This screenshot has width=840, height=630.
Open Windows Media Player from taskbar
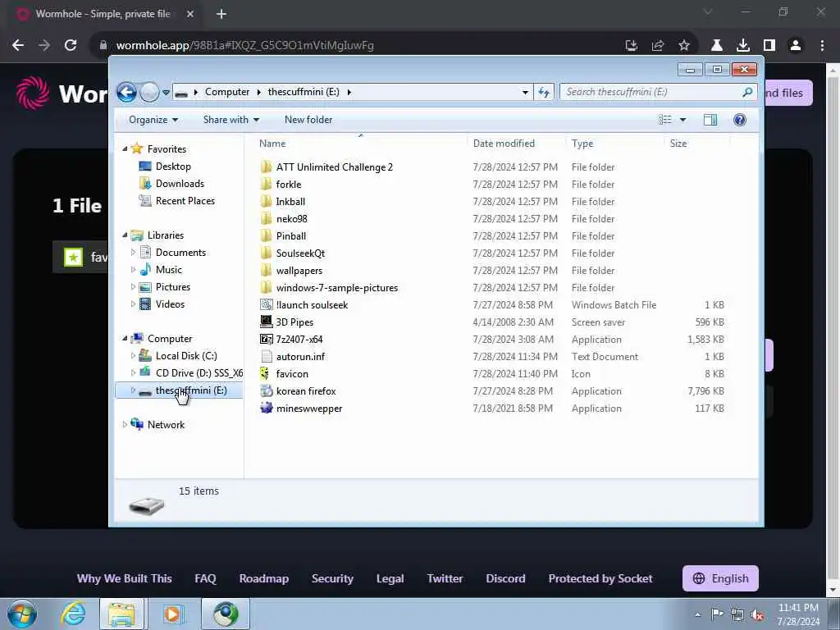tap(172, 614)
